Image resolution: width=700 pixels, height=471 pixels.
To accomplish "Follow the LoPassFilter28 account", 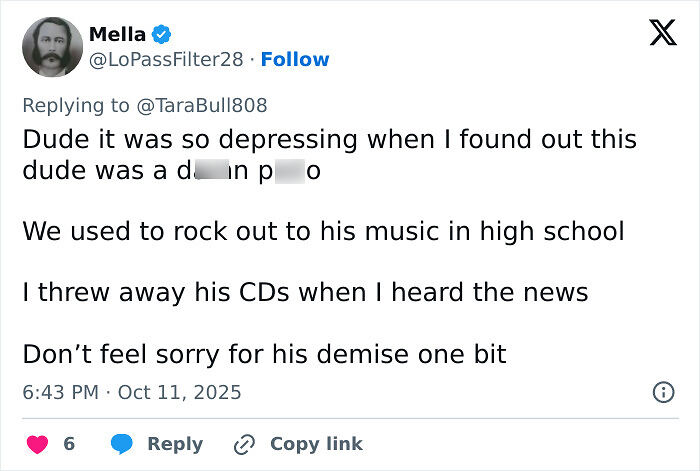I will 295,60.
